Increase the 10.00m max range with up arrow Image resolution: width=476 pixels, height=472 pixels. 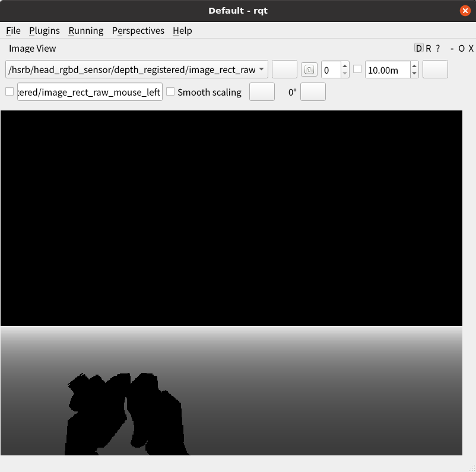(414, 65)
